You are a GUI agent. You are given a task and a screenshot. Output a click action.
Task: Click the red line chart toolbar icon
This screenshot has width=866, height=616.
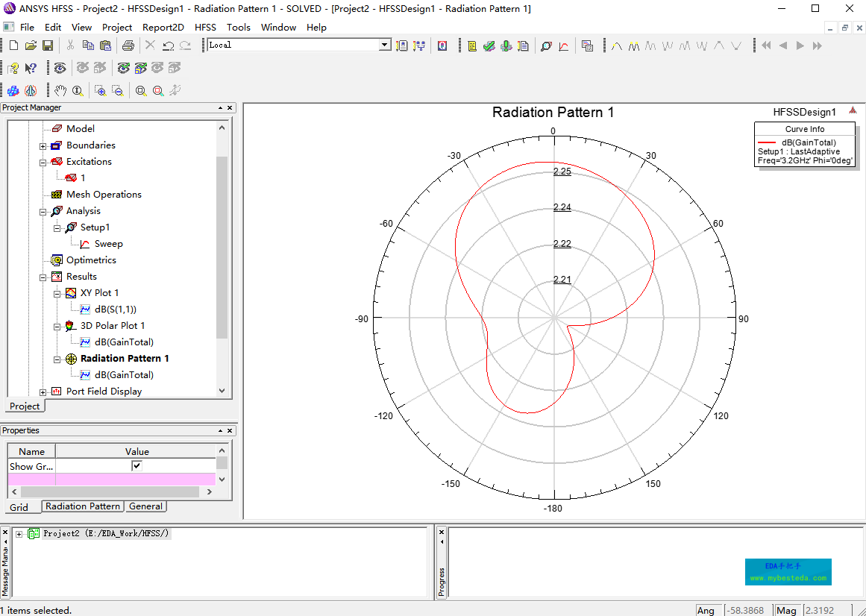pyautogui.click(x=564, y=45)
